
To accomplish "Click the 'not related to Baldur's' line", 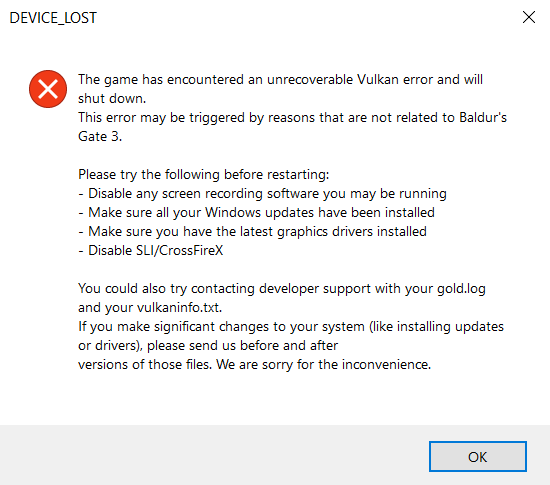I will pos(292,117).
